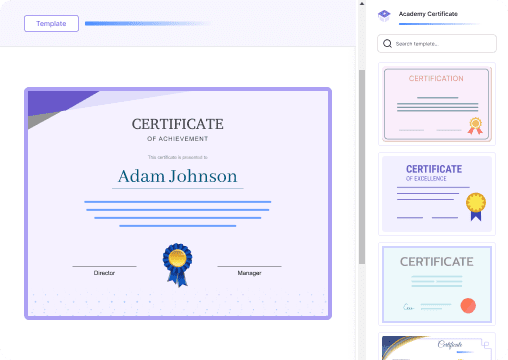Click the Template button
The width and height of the screenshot is (508, 360).
(x=51, y=23)
